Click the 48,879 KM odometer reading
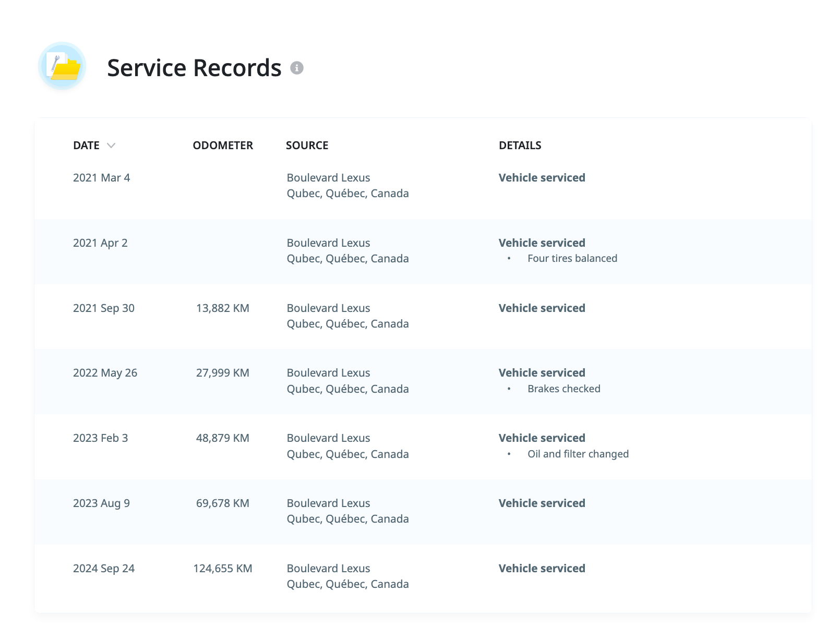This screenshot has width=840, height=627. point(222,438)
